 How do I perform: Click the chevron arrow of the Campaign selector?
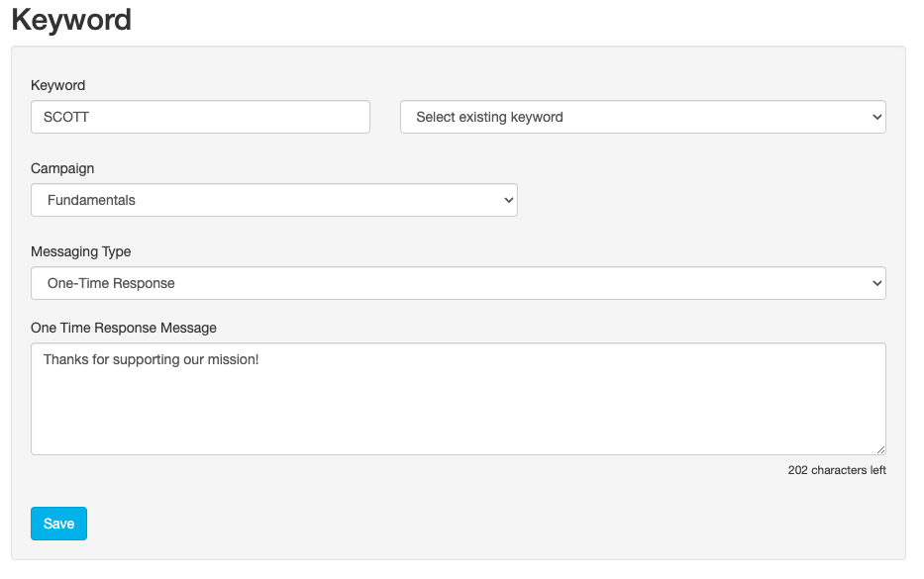pyautogui.click(x=508, y=200)
